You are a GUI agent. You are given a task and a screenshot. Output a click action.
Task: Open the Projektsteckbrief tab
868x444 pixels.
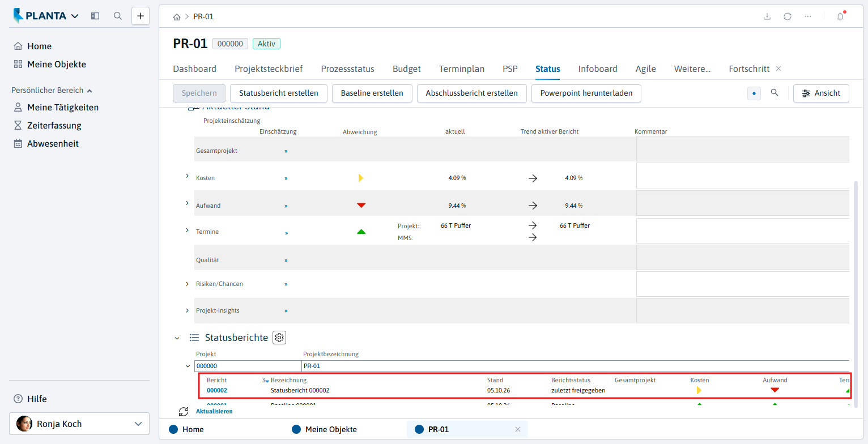pos(269,69)
